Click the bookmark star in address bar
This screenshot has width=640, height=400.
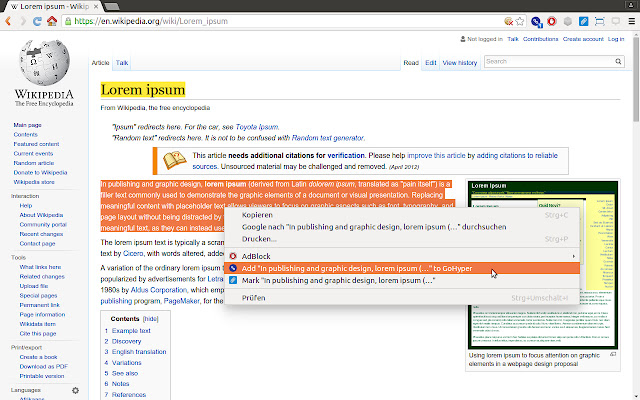(x=520, y=20)
